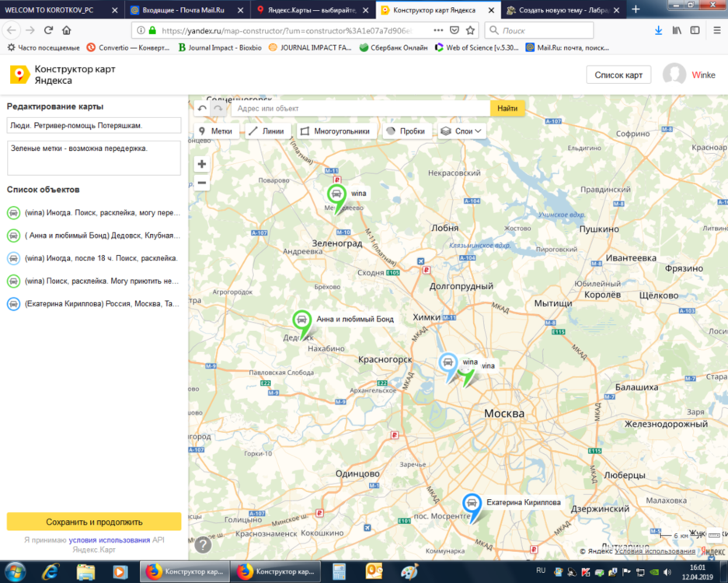Open the Windows Start menu

[15, 571]
